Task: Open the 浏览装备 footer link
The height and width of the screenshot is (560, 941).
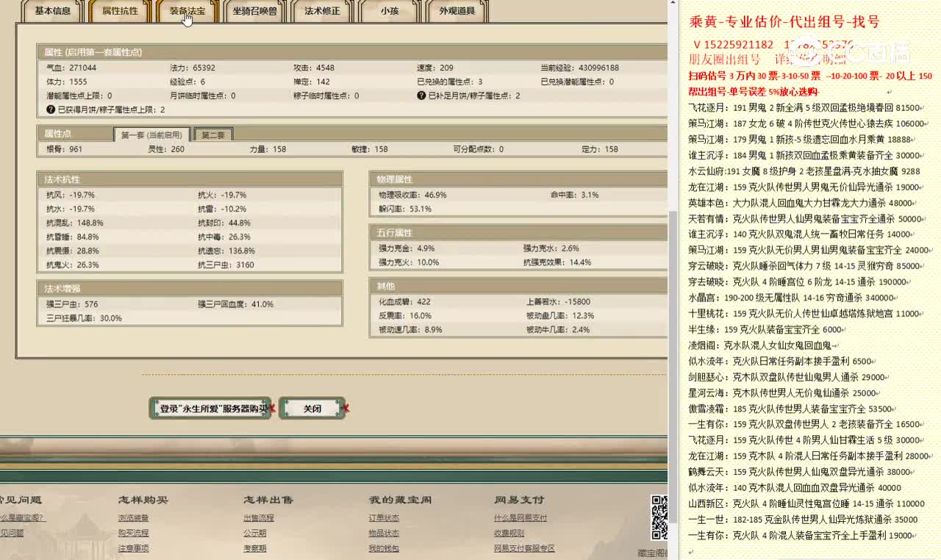Action: click(x=133, y=518)
